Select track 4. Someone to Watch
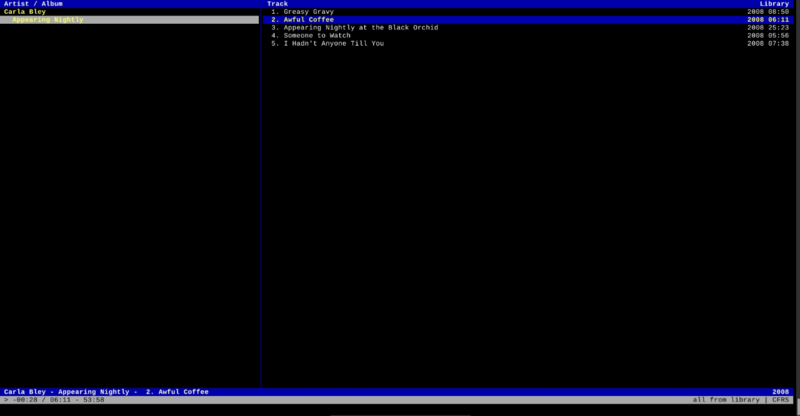This screenshot has width=800, height=416. [528, 36]
